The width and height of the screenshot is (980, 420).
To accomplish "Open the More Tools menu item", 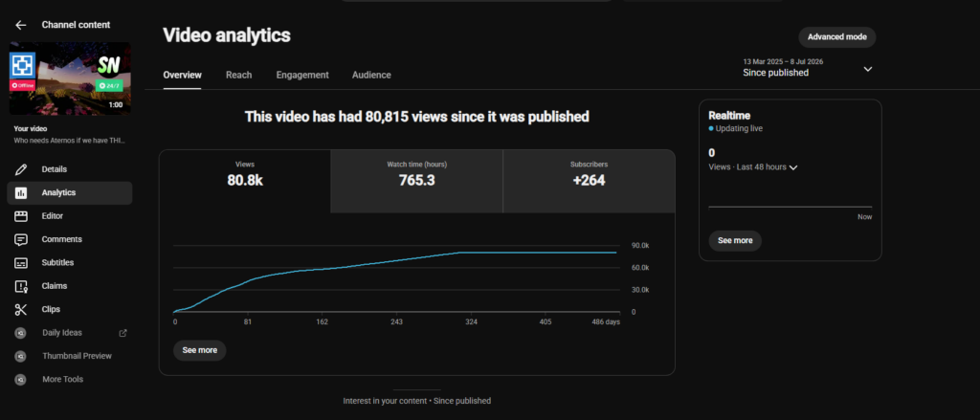I will click(x=69, y=380).
